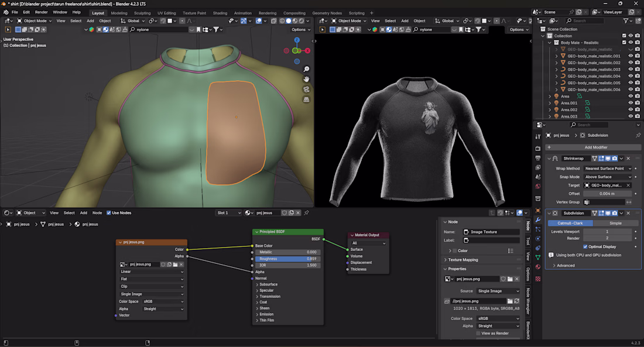The image size is (644, 347).
Task: Click the zoom magnifier icon in the viewport
Action: (x=306, y=69)
